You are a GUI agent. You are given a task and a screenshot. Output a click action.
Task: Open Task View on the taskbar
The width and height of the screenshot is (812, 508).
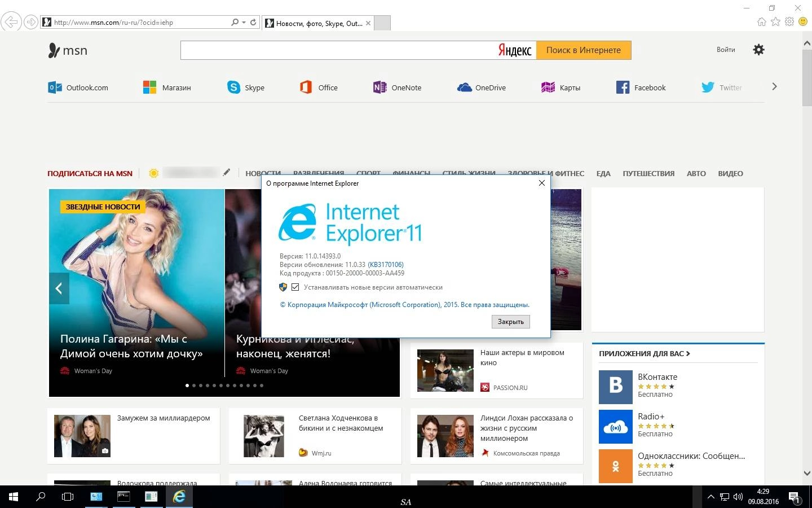tap(68, 497)
